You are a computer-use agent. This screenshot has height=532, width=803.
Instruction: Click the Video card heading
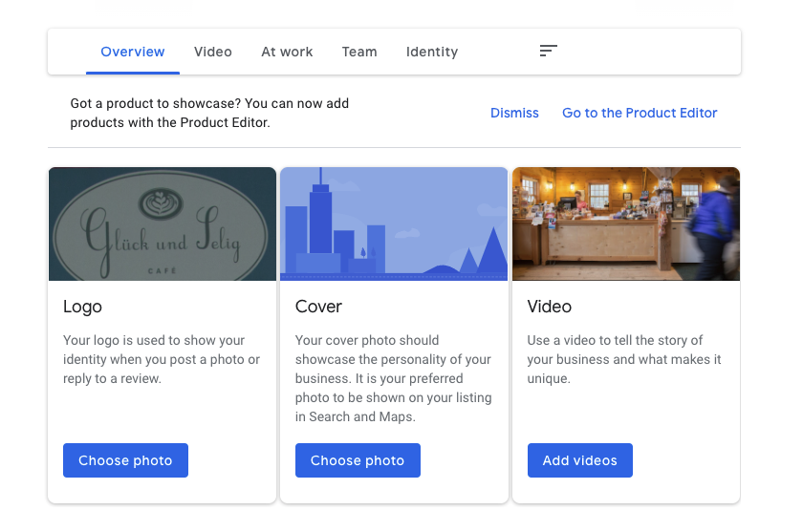coord(549,307)
